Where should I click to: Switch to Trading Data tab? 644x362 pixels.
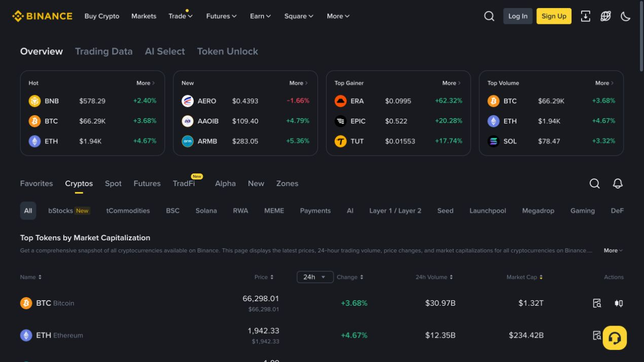click(x=104, y=51)
